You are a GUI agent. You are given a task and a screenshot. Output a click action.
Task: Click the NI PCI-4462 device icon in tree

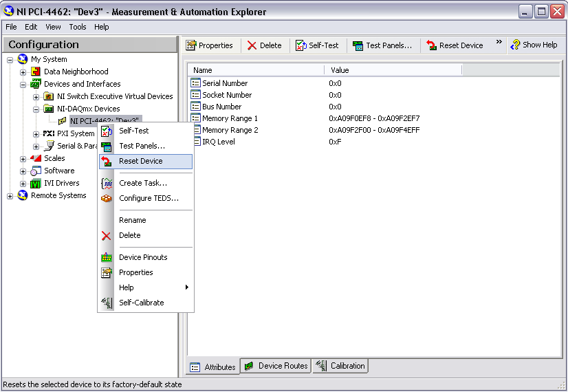tap(63, 121)
